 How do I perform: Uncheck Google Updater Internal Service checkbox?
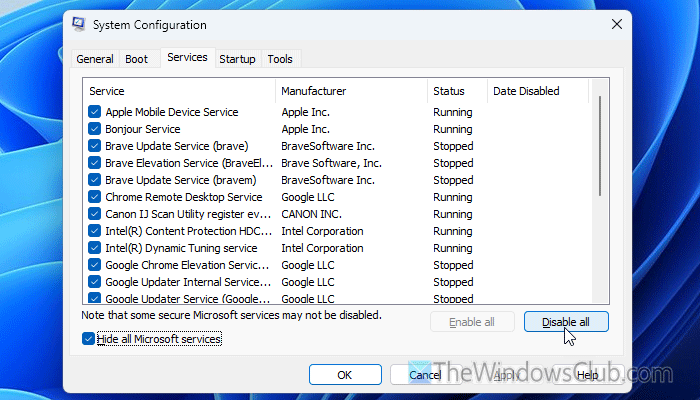point(94,282)
